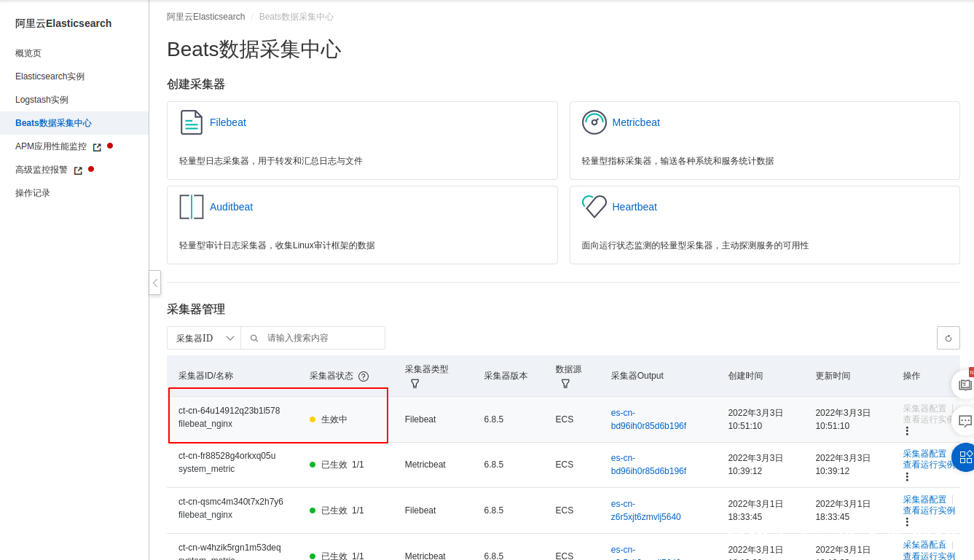Open the 数据源 column filter
Image resolution: width=974 pixels, height=560 pixels.
tap(565, 383)
